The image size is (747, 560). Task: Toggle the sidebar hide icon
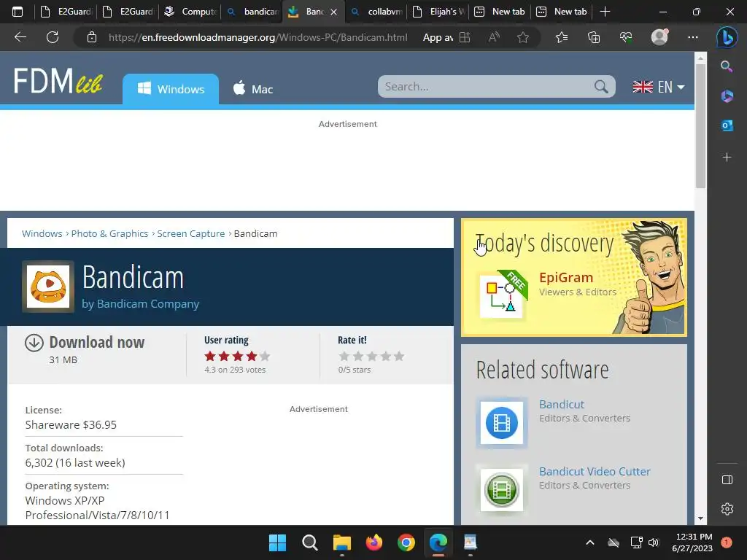coord(727,480)
